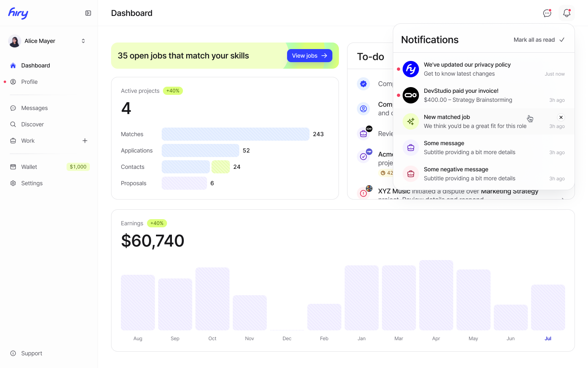Screen dimensions: 588x368
Task: Collapse the sidebar with the panel icon
Action: tap(88, 13)
